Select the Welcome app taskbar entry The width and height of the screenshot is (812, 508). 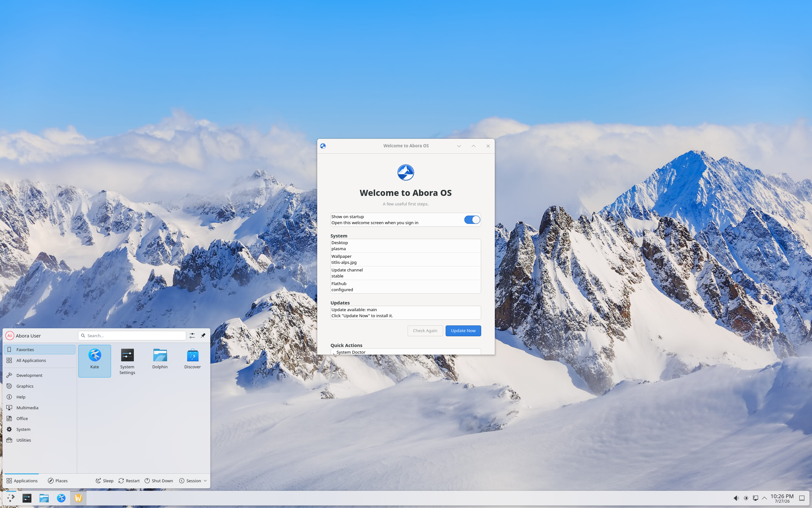78,498
